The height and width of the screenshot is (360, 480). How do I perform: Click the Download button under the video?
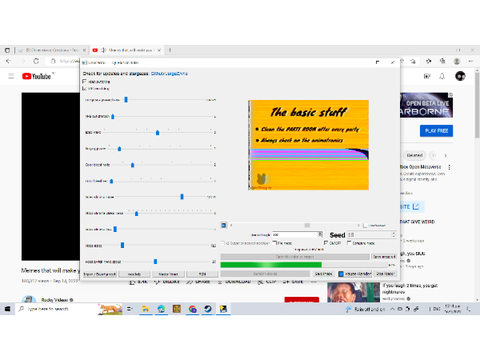point(234,282)
